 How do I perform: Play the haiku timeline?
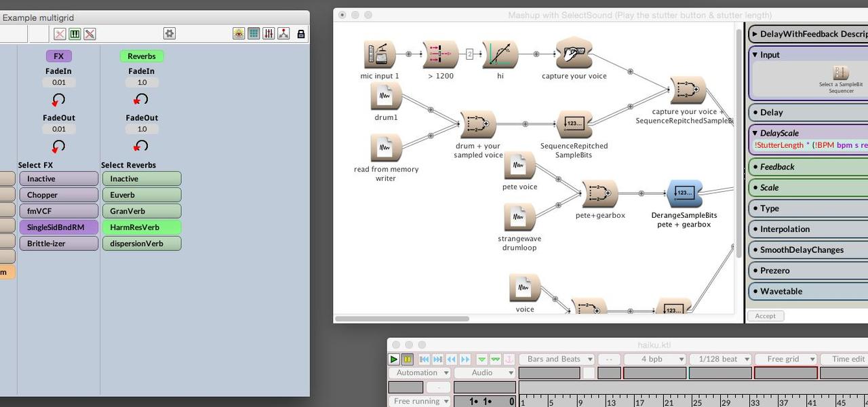click(x=394, y=360)
